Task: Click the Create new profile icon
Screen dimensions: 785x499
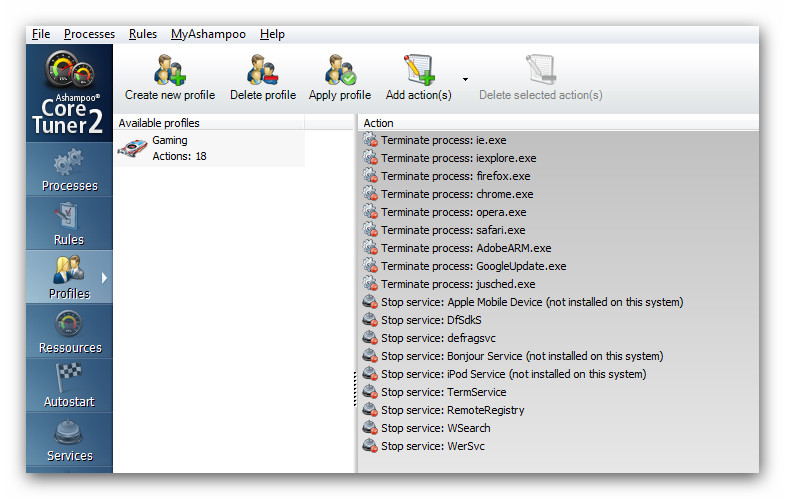Action: pyautogui.click(x=170, y=70)
